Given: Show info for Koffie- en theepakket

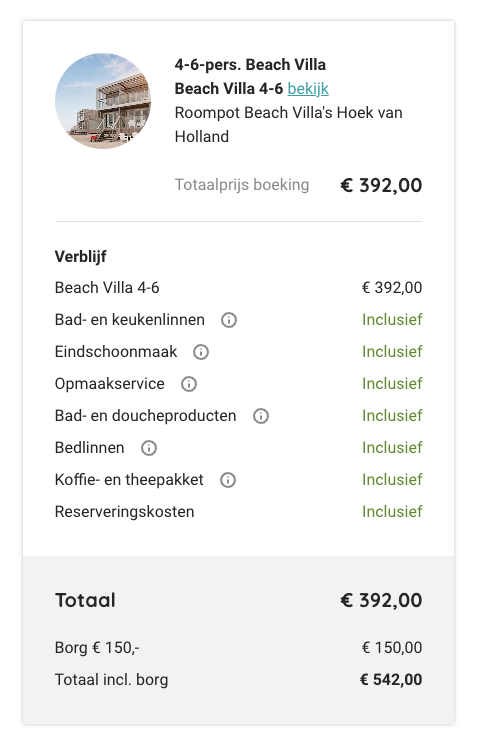Looking at the screenshot, I should (228, 480).
